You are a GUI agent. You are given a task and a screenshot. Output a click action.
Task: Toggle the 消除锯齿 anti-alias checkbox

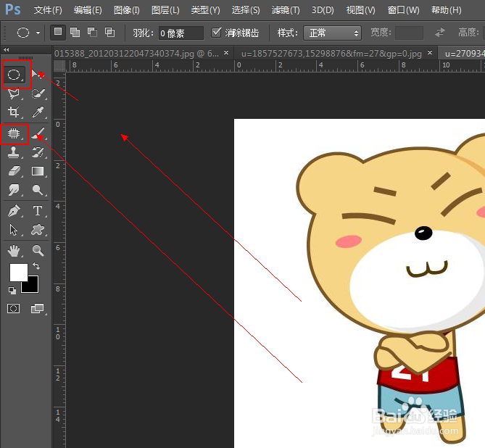pos(216,32)
